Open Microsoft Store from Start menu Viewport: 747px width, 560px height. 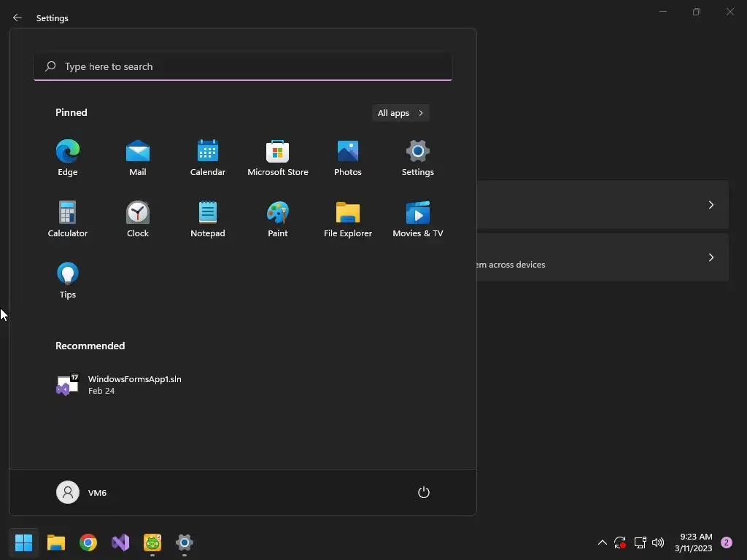[x=278, y=158]
